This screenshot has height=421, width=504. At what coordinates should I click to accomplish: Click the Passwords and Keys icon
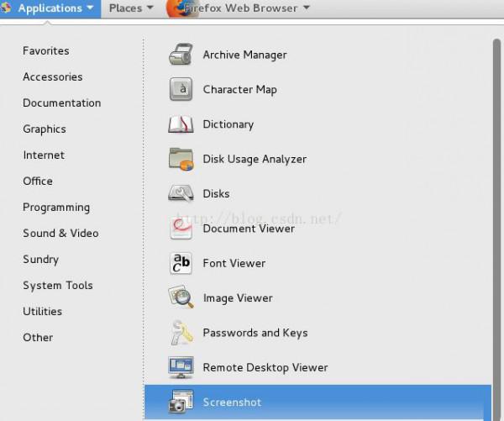coord(181,333)
